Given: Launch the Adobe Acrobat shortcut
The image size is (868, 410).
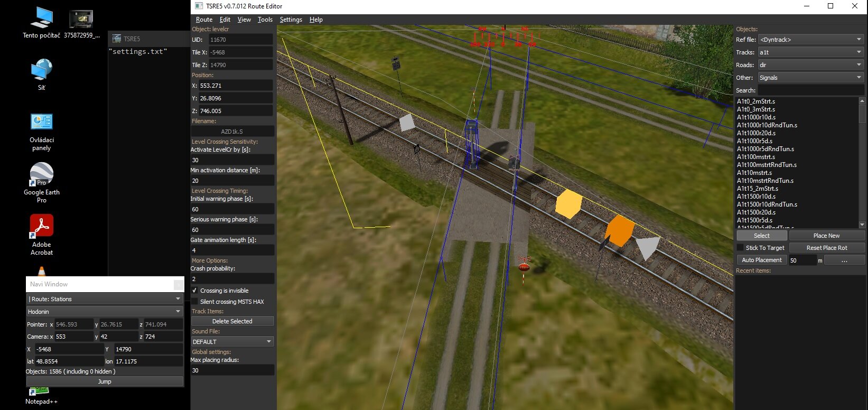Looking at the screenshot, I should coord(41,235).
